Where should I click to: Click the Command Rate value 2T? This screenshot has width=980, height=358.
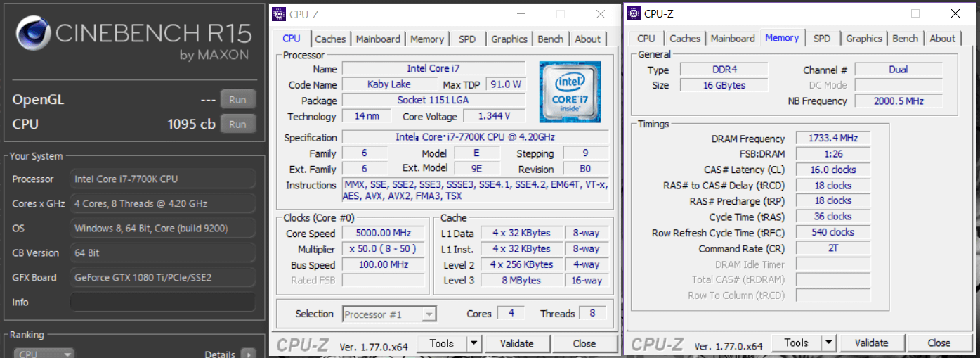click(x=833, y=248)
